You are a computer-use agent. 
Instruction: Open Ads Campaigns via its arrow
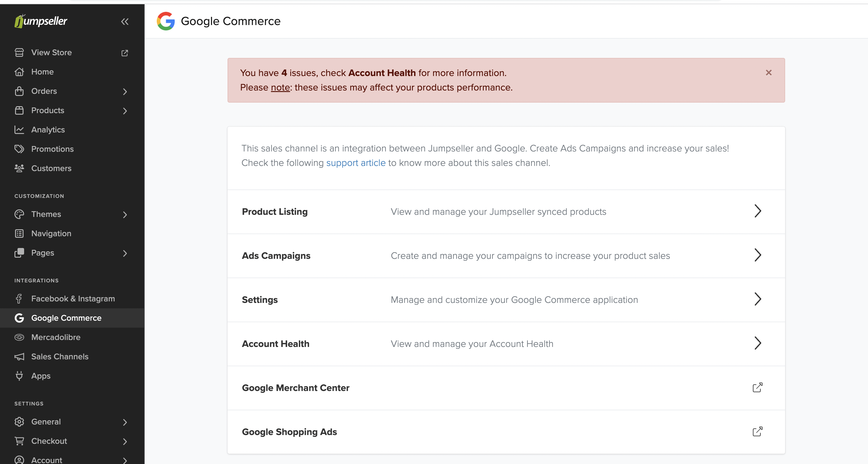[757, 255]
